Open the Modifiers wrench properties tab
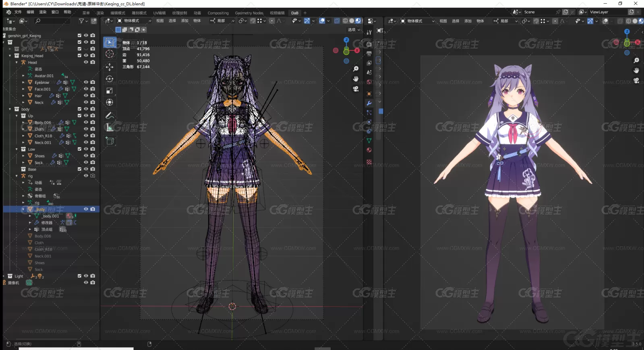This screenshot has width=644, height=350. [x=369, y=104]
